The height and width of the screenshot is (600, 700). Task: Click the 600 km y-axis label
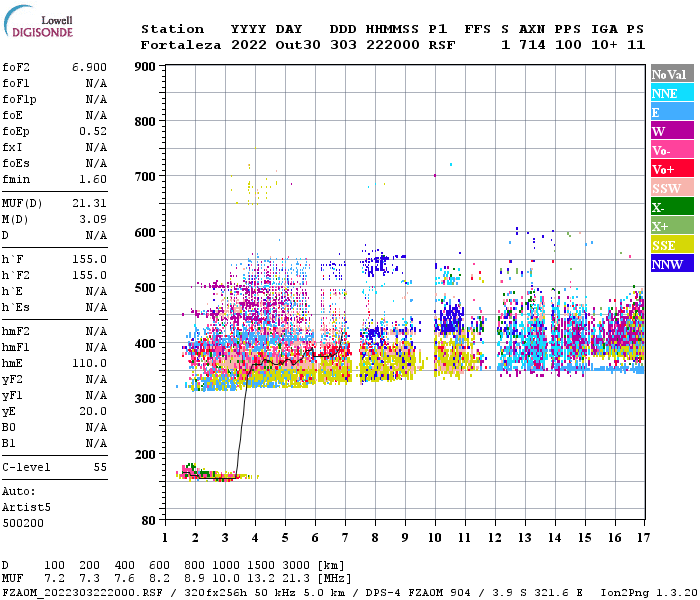(x=145, y=233)
